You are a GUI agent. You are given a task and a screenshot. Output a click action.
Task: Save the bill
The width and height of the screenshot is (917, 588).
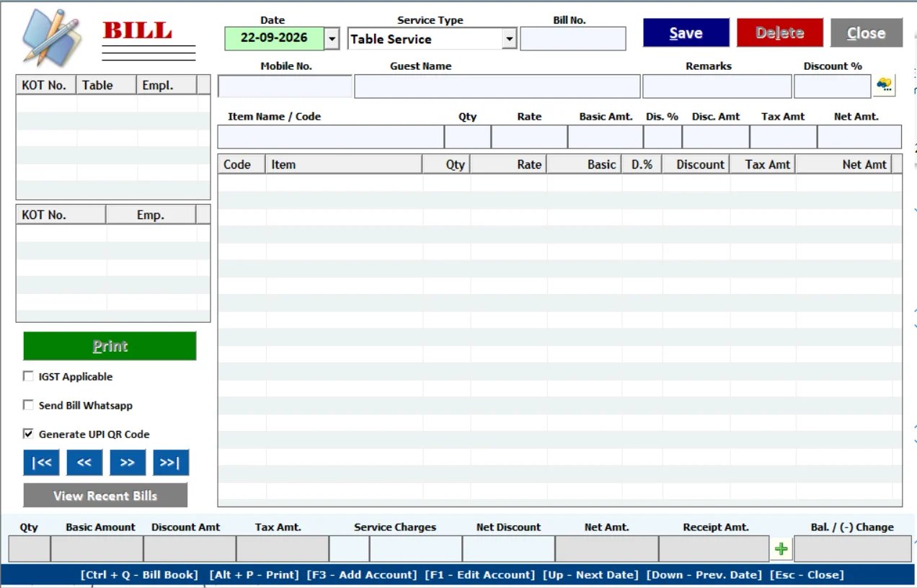[x=686, y=33]
